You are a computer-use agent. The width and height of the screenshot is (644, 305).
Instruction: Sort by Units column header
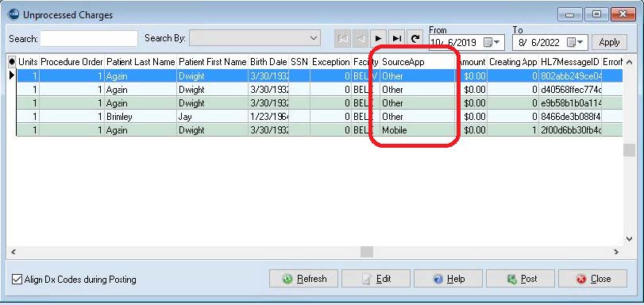pos(28,62)
